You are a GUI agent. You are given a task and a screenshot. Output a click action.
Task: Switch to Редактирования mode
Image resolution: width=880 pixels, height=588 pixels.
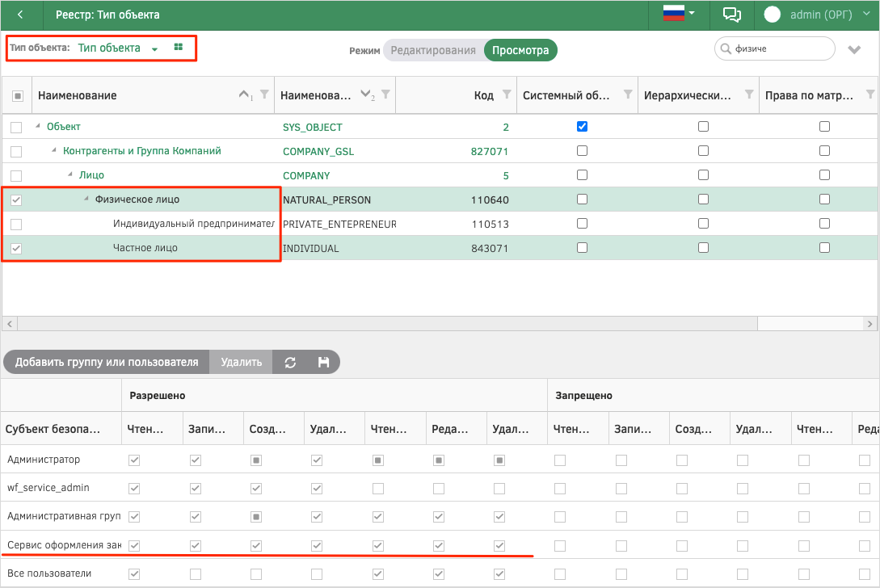(432, 51)
